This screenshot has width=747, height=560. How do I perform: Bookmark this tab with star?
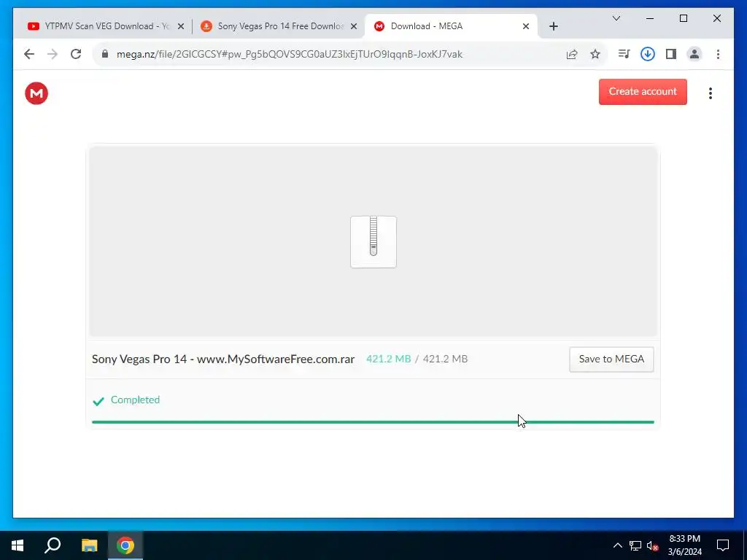coord(595,54)
